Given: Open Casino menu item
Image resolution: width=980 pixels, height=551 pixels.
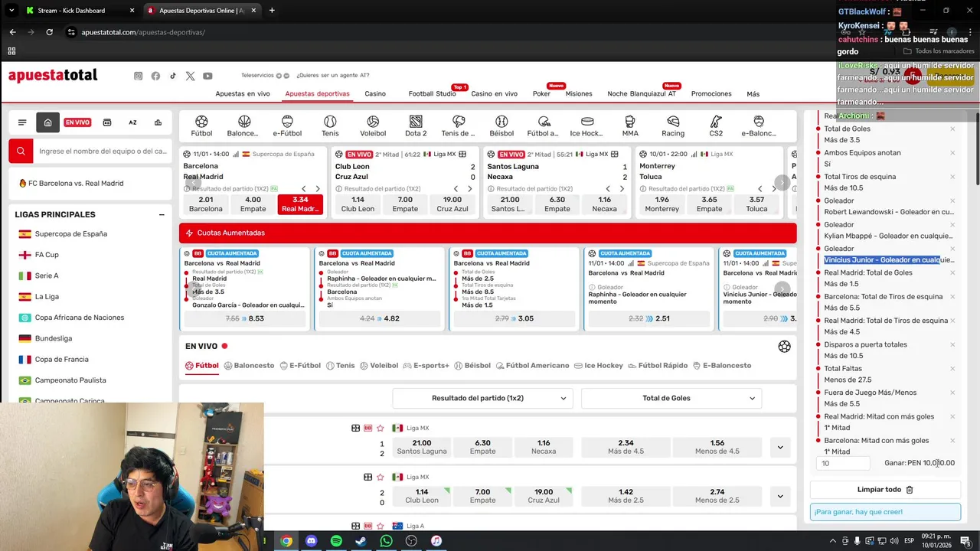Looking at the screenshot, I should pyautogui.click(x=375, y=93).
